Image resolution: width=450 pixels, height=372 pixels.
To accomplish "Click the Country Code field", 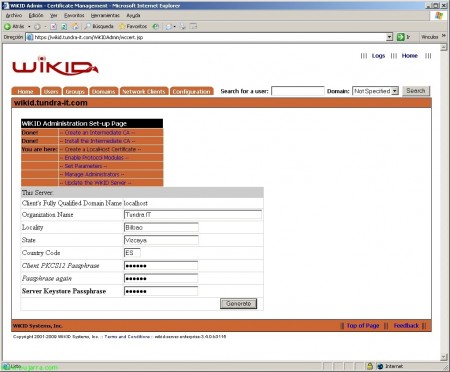I will point(132,253).
